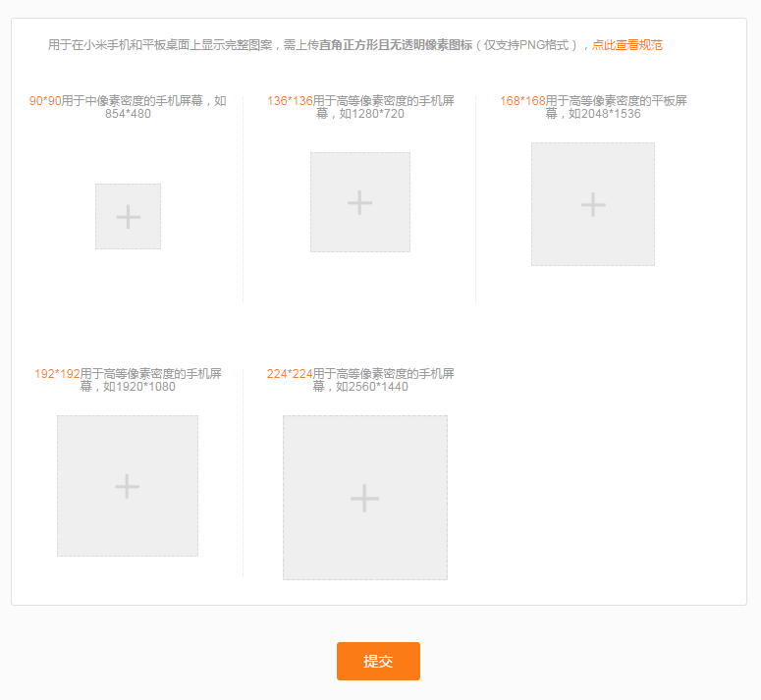
Task: Select the orange 192*192 size label
Action: [57, 374]
